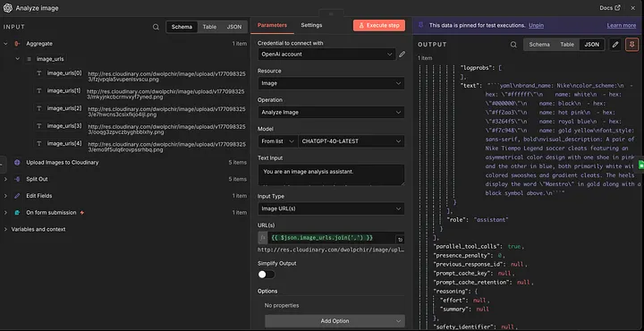
Task: Click the "No properties" text under Options
Action: [282, 306]
